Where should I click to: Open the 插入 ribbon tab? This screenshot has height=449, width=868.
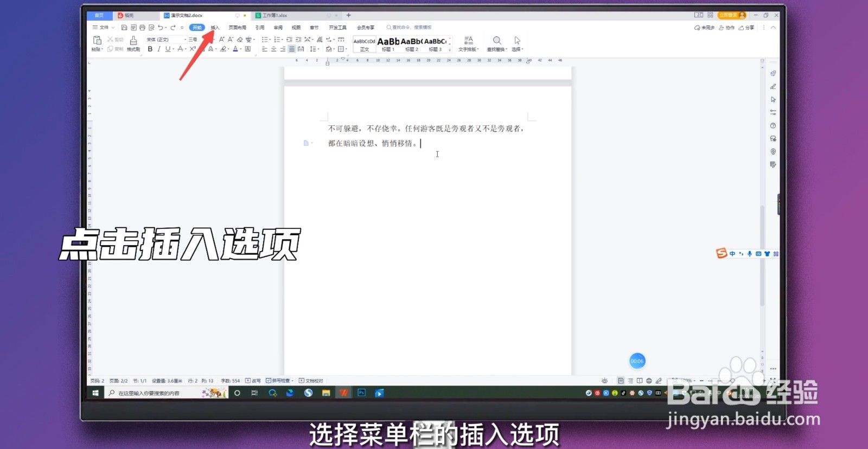(x=215, y=28)
